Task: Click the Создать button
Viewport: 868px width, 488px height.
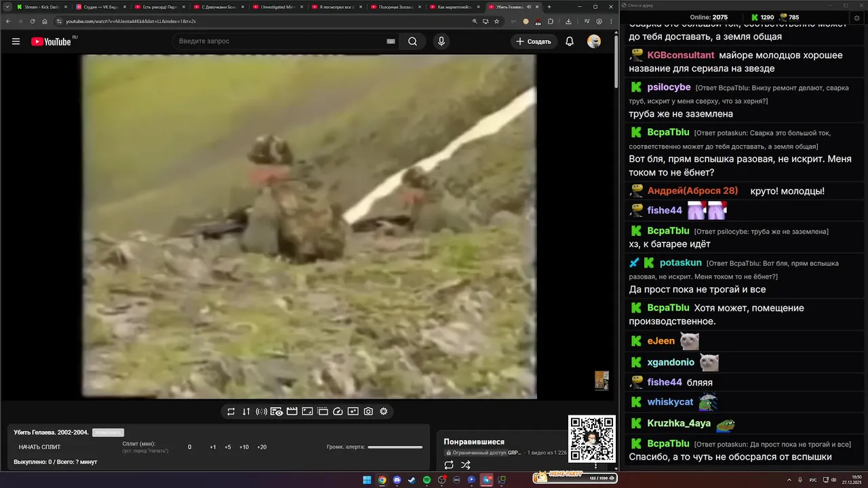Action: pos(534,41)
